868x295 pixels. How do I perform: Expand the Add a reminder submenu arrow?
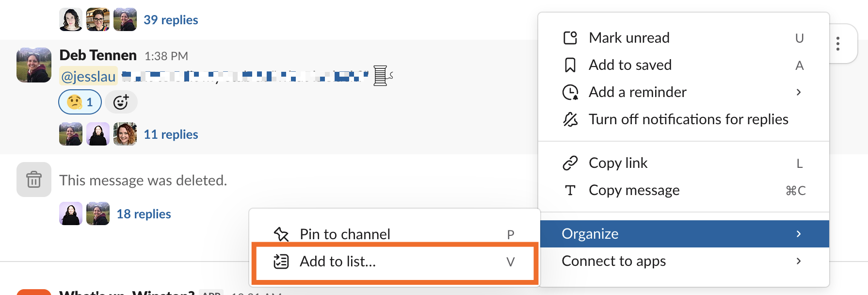[x=799, y=92]
